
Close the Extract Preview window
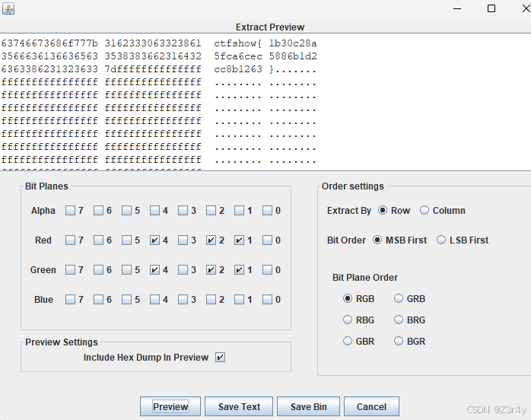[526, 8]
